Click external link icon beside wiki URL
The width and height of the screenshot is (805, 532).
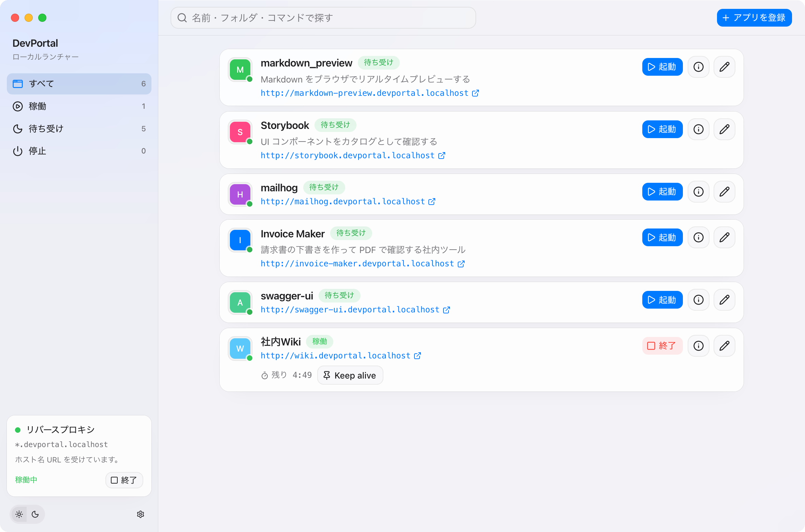click(x=418, y=356)
